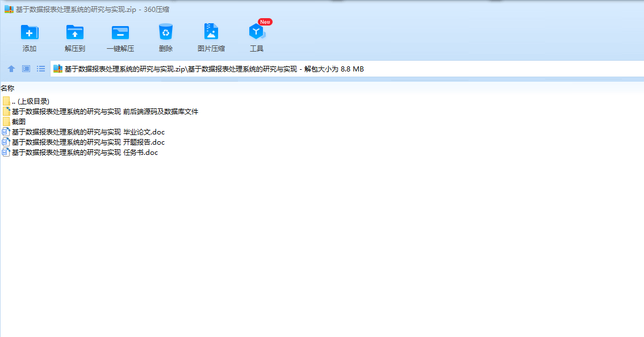Click the archive icon in the path bar
Image resolution: width=644 pixels, height=337 pixels.
[x=58, y=69]
